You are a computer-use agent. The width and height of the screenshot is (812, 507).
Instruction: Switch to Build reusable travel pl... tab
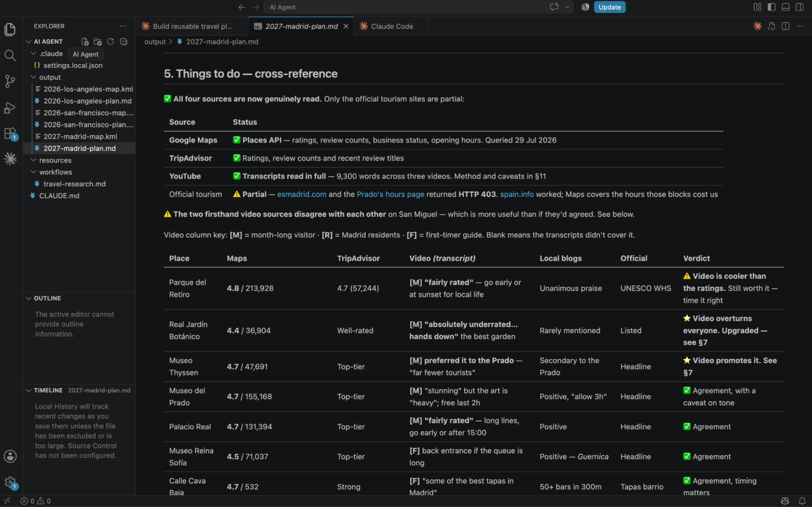[192, 26]
